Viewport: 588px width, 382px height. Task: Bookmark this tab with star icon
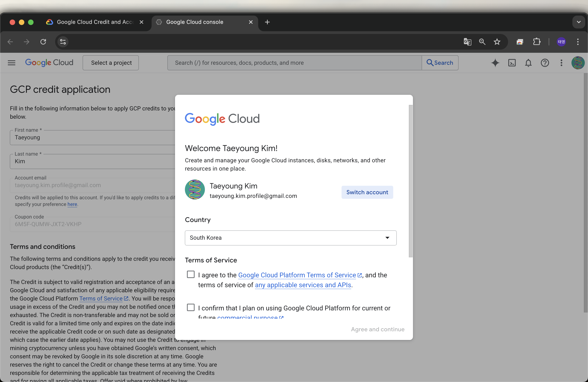pos(497,42)
